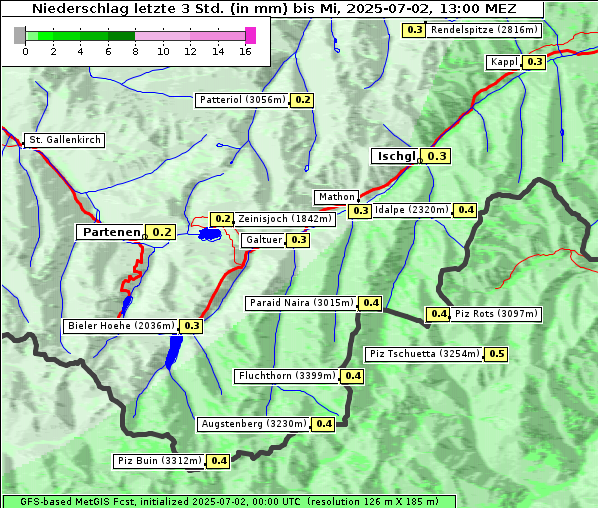Click the gray start block of legend

pyautogui.click(x=19, y=35)
